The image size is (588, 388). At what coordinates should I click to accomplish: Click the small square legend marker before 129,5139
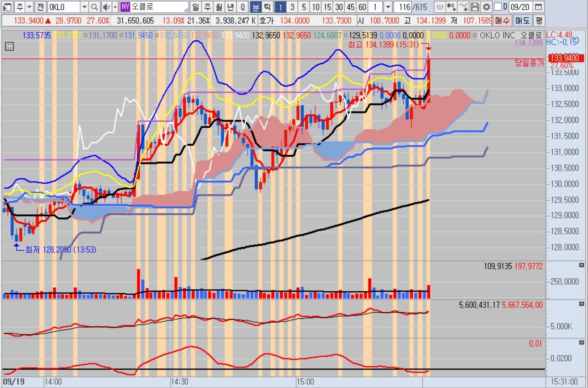[346, 36]
